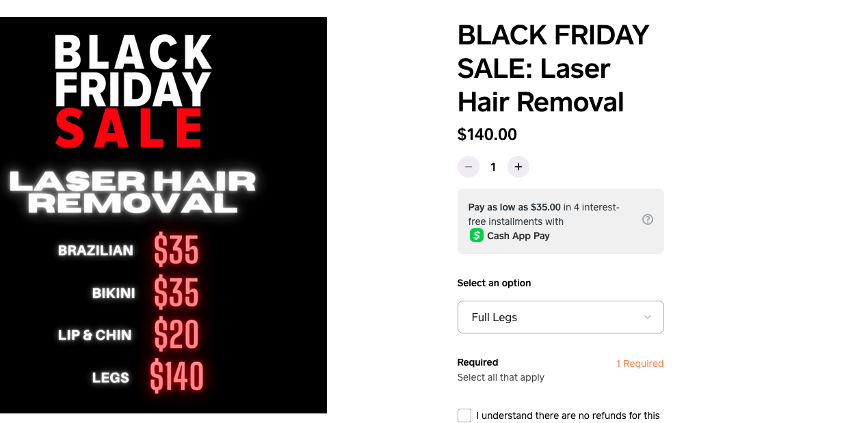Click the 'Pay as low as $35.00' installment box
Image resolution: width=868 pixels, height=423 pixels.
561,221
